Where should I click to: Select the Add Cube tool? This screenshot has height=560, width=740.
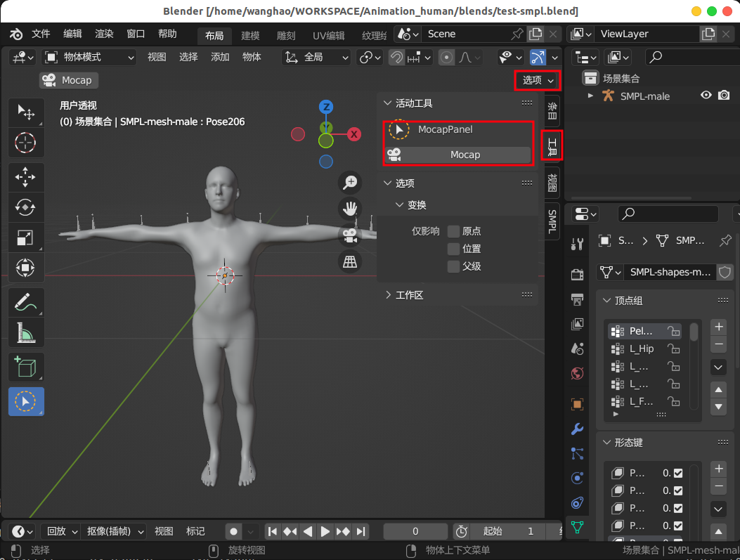tap(26, 367)
